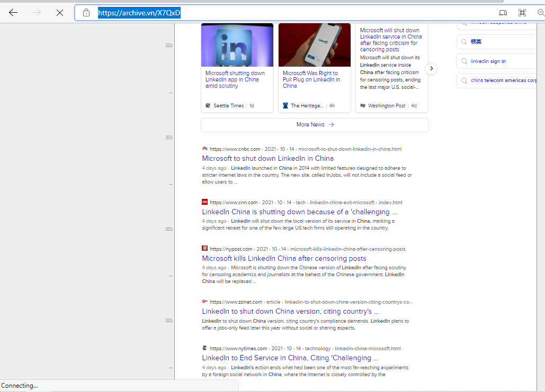Open 'Microsoft shutting down LinkedIn app in China' card
The width and height of the screenshot is (545, 392).
pyautogui.click(x=235, y=79)
